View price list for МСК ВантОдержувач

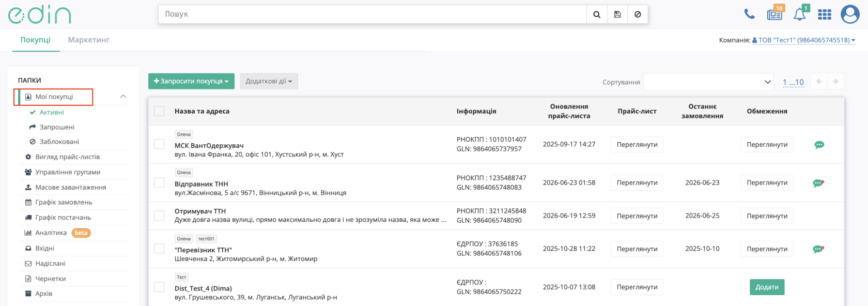tap(637, 144)
